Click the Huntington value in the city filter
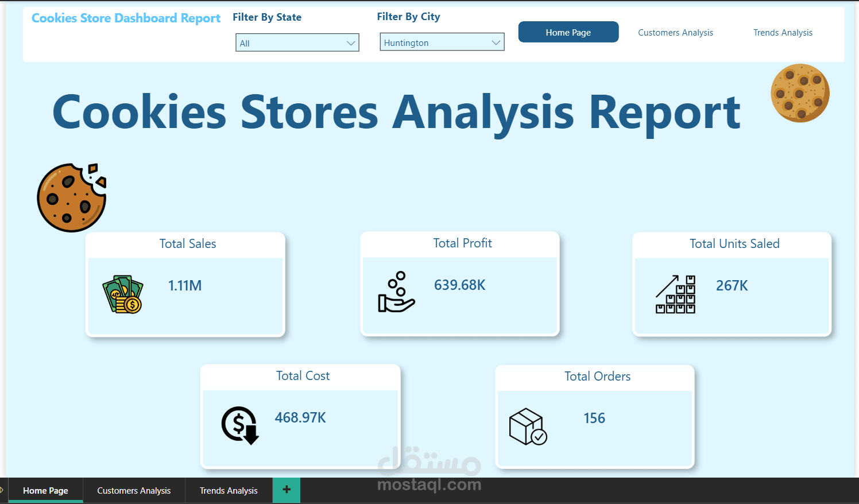Viewport: 859px width, 504px height. point(408,42)
